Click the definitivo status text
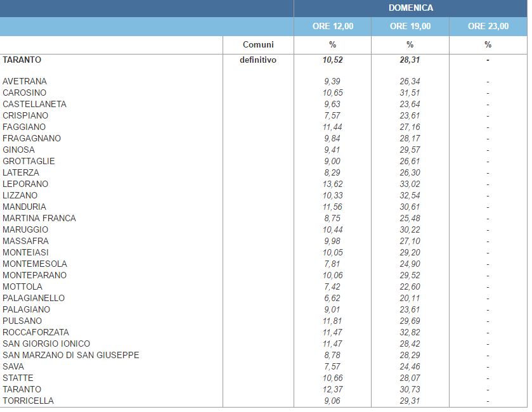Screen dimensions: 532x412 tap(258, 60)
